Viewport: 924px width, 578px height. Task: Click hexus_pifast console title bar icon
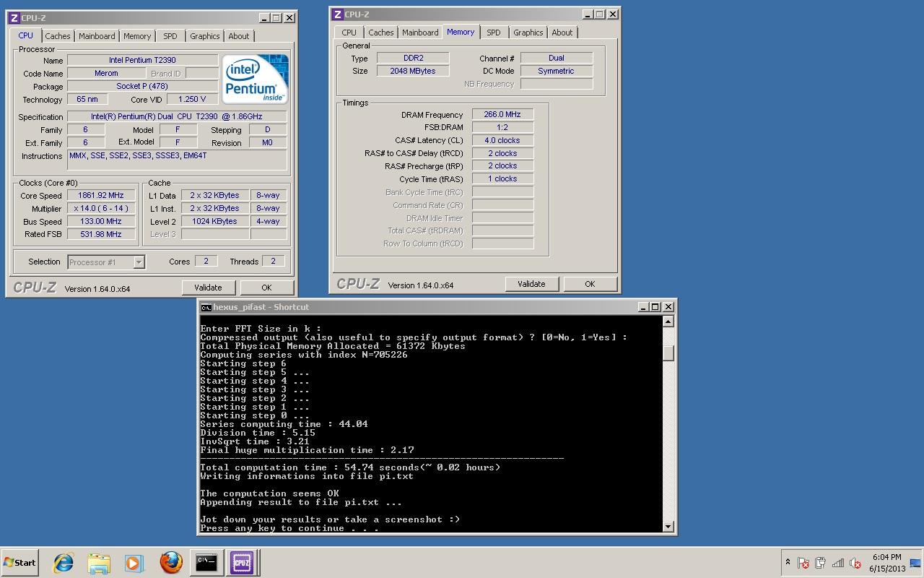[206, 307]
